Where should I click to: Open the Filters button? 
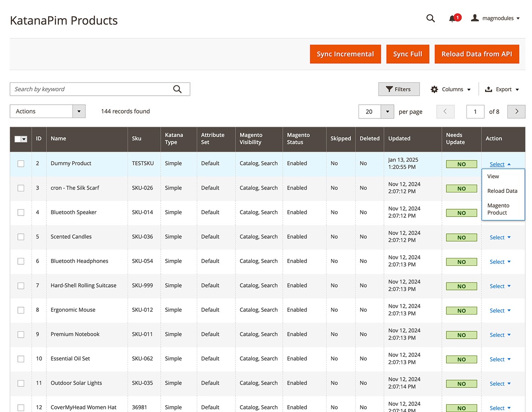pyautogui.click(x=399, y=89)
